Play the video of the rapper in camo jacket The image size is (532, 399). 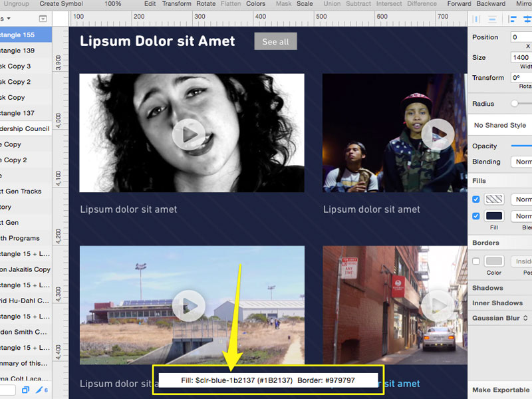438,135
